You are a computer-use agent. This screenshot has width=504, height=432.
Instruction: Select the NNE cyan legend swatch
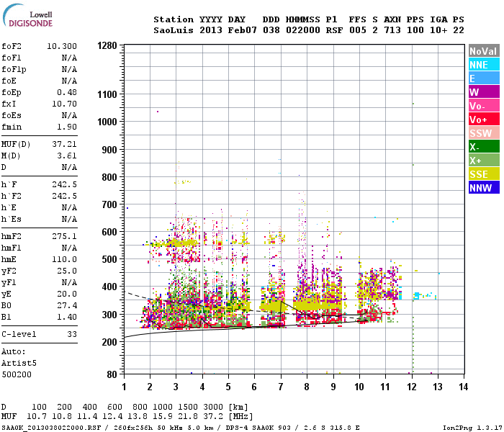pyautogui.click(x=484, y=65)
